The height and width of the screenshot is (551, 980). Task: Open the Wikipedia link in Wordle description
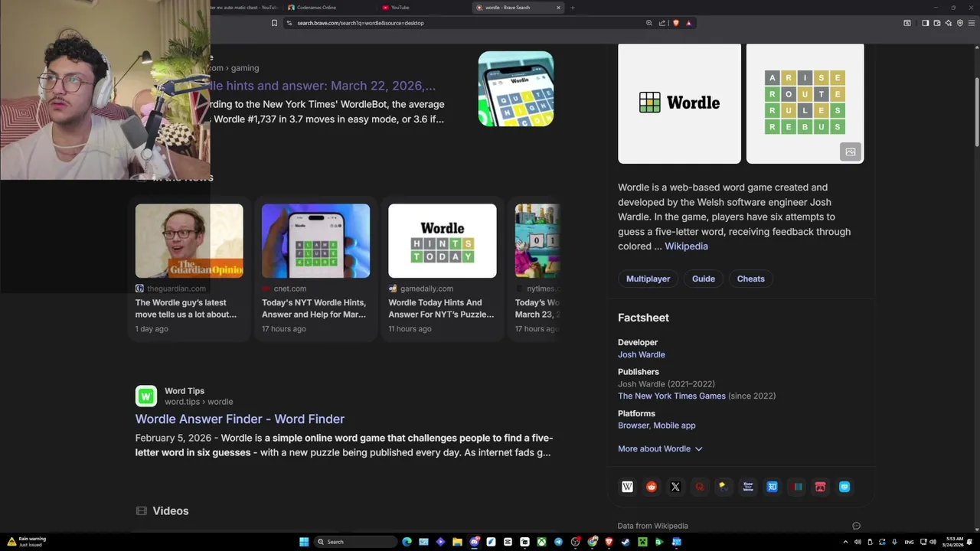(x=686, y=246)
